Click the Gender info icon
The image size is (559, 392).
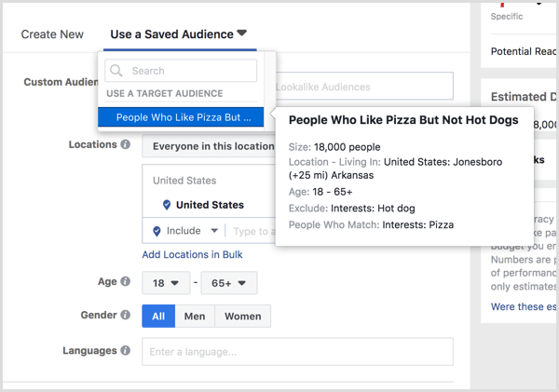125,316
